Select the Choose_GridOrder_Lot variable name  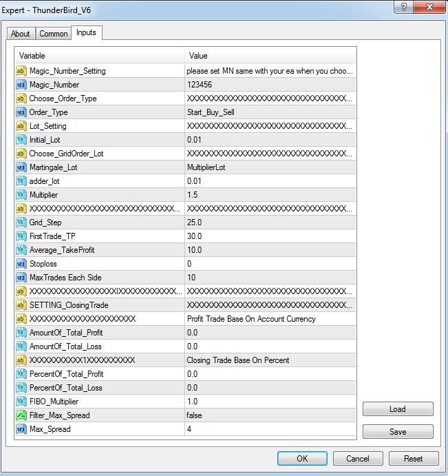pos(67,154)
